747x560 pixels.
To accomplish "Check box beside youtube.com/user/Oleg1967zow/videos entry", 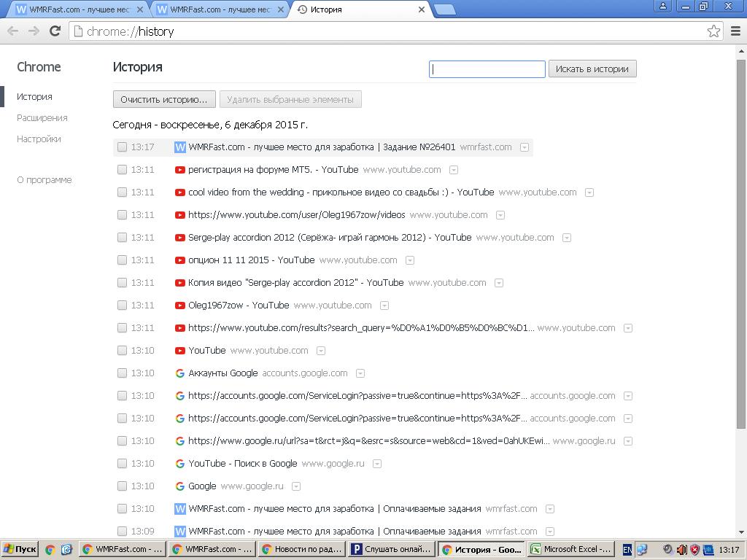I will 122,215.
